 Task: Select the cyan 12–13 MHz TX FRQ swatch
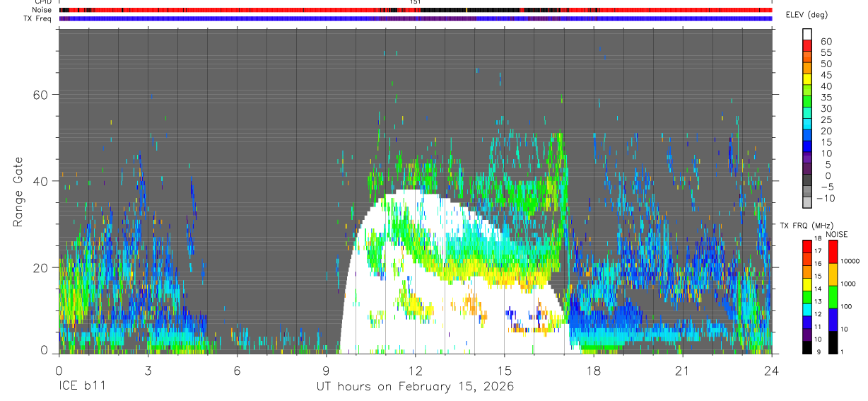[807, 308]
